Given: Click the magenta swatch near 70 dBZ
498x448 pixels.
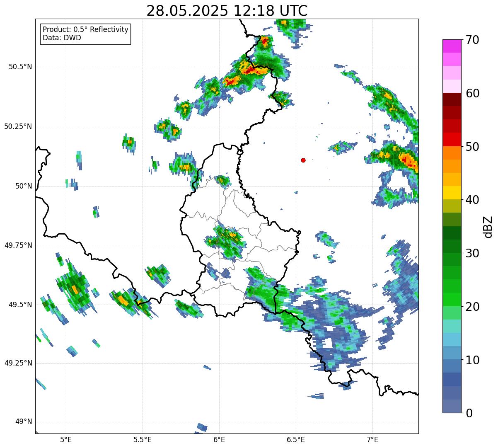Looking at the screenshot, I should (x=452, y=46).
